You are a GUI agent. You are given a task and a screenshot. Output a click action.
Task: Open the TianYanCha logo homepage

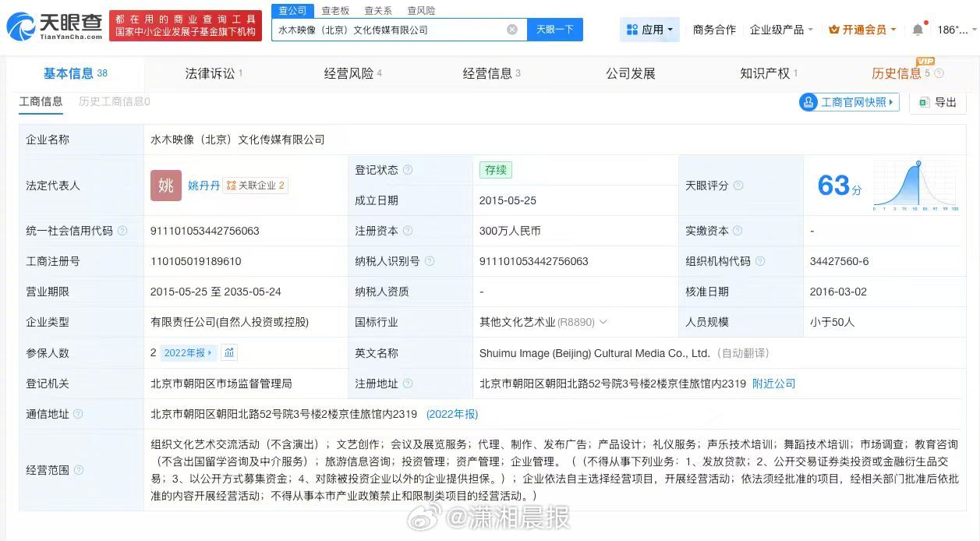(55, 27)
